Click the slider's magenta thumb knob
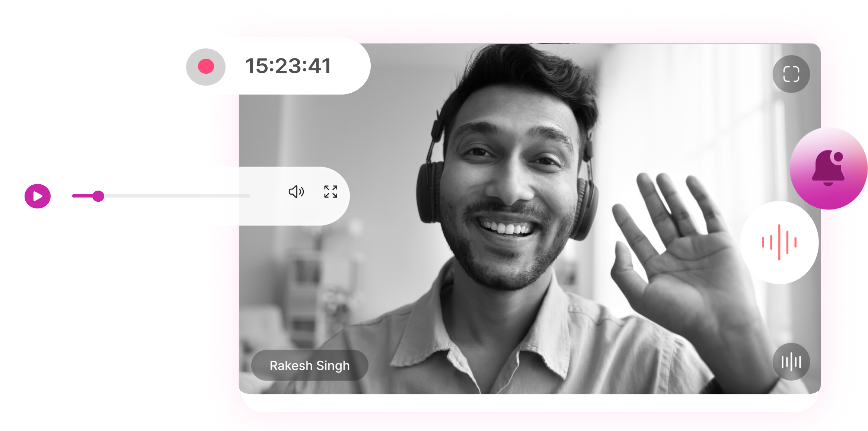Image resolution: width=868 pixels, height=431 pixels. click(98, 196)
